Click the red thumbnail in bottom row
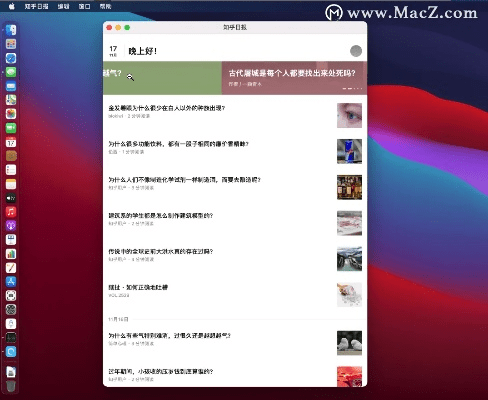 point(349,377)
